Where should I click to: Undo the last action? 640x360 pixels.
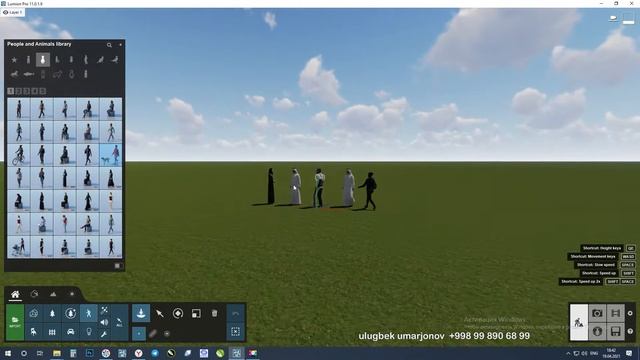(x=236, y=313)
